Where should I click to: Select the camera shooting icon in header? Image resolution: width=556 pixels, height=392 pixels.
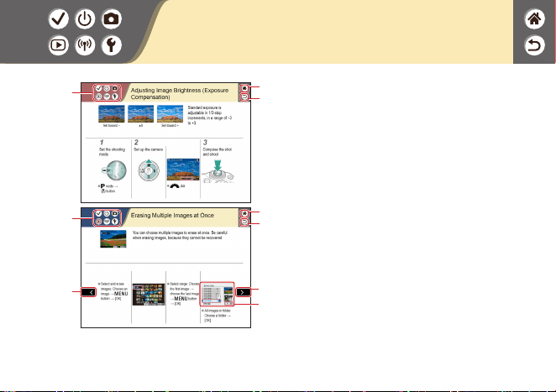[x=112, y=18]
